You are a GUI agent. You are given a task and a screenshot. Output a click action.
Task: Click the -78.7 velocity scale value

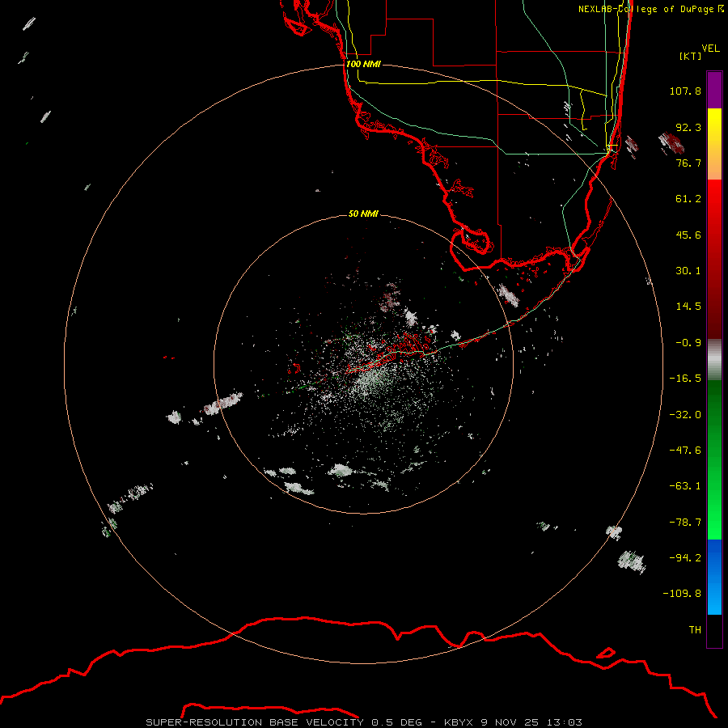pos(685,523)
